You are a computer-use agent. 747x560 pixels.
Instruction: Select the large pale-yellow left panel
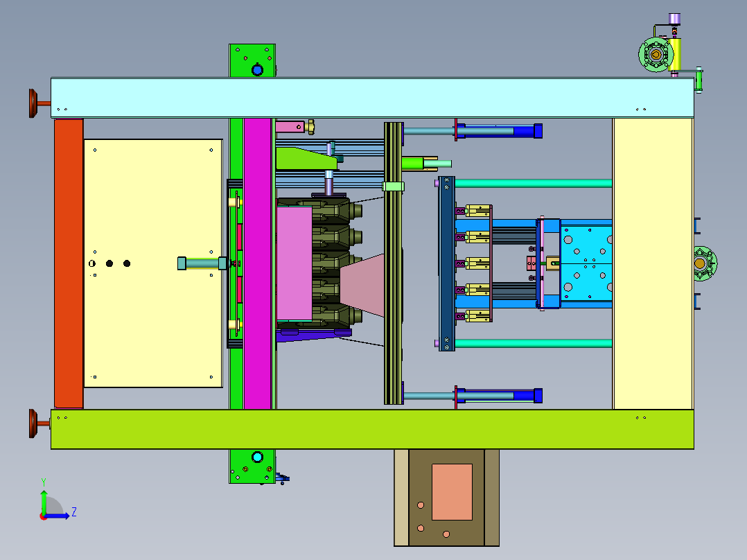point(153,263)
